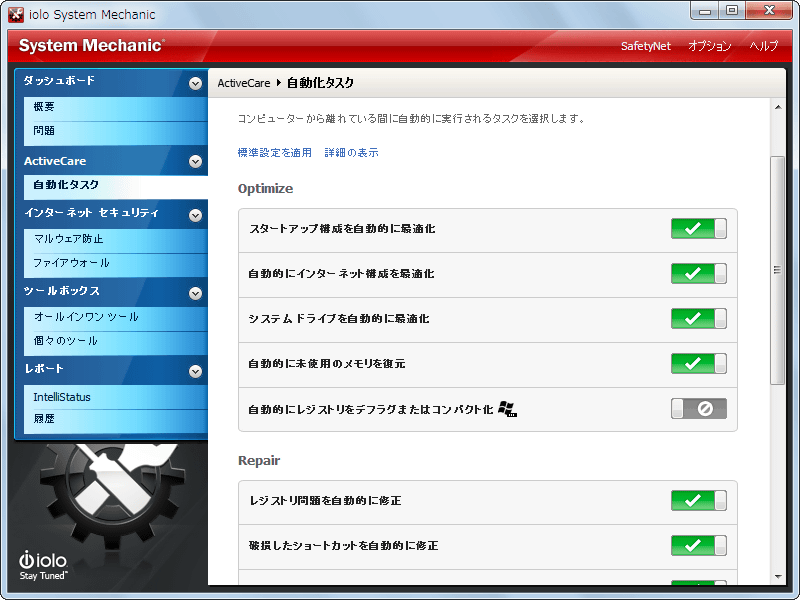Minimize the System Mechanic window
The image size is (800, 600).
point(705,11)
